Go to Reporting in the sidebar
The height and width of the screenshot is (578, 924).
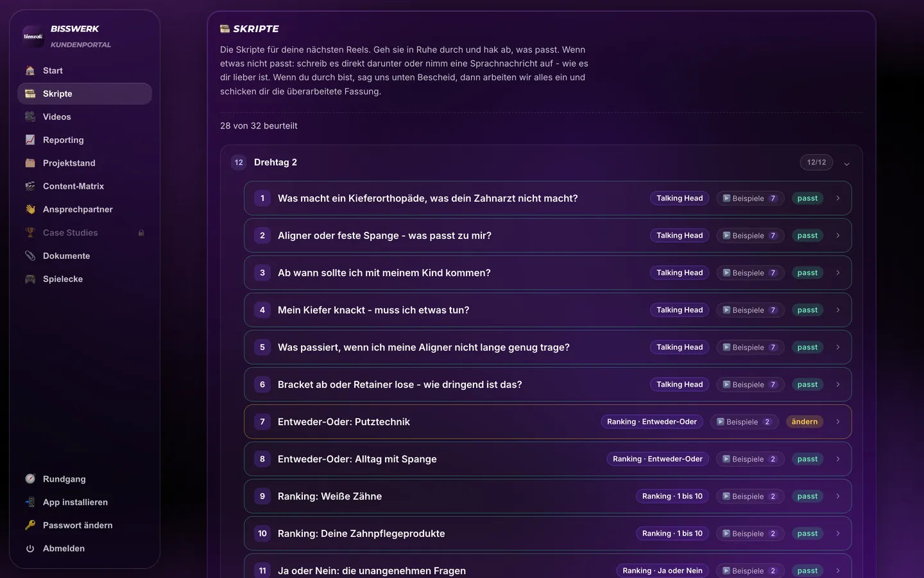point(85,140)
